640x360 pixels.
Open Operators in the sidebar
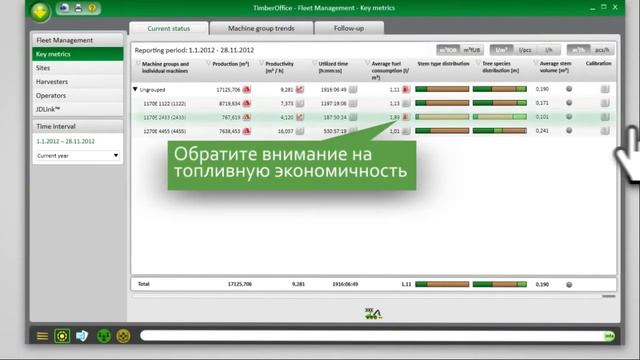pyautogui.click(x=78, y=96)
